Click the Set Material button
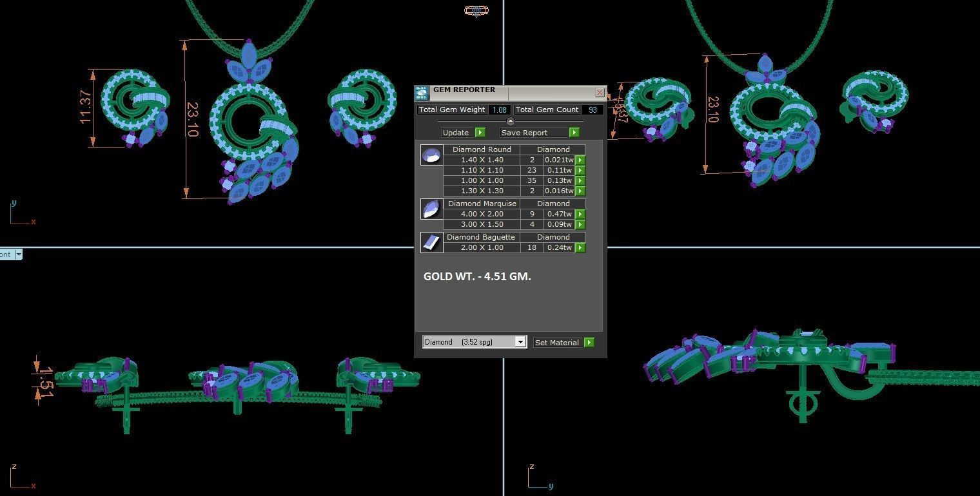 pos(558,342)
